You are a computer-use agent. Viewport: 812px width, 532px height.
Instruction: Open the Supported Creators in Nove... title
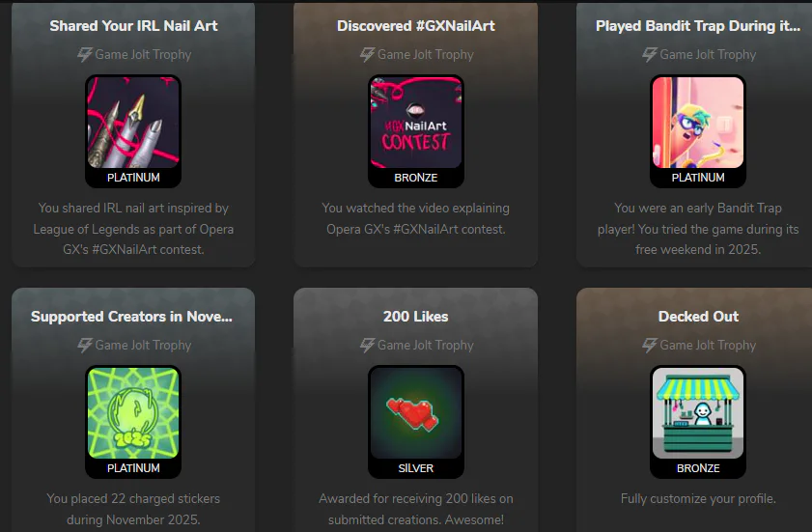point(131,317)
